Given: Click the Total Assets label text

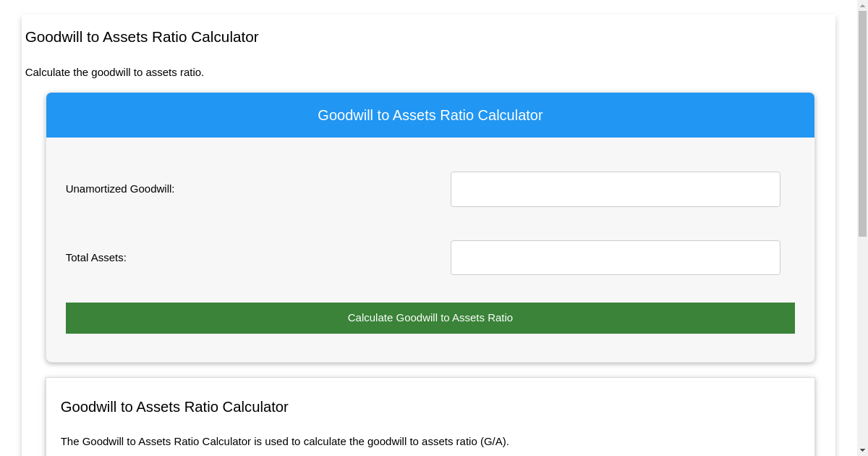Looking at the screenshot, I should point(95,257).
